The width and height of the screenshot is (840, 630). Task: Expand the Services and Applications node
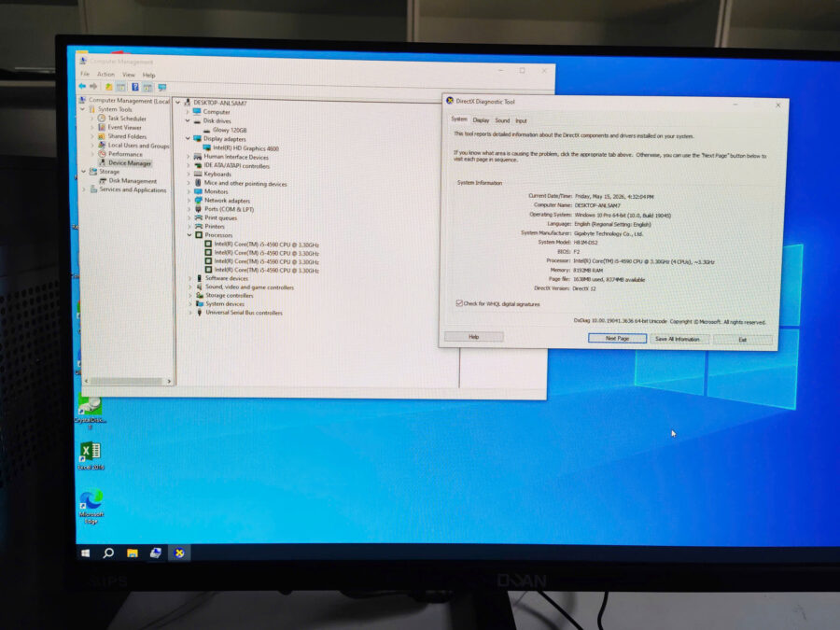point(84,189)
